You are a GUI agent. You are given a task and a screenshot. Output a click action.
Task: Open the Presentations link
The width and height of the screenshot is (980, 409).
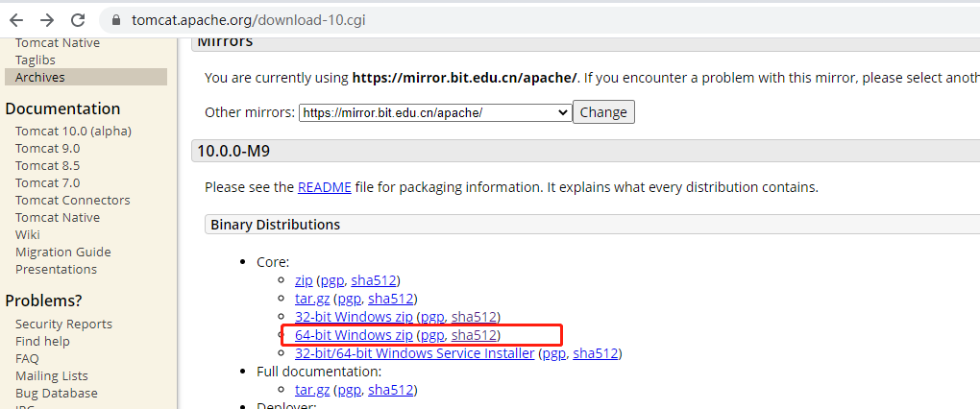tap(57, 269)
